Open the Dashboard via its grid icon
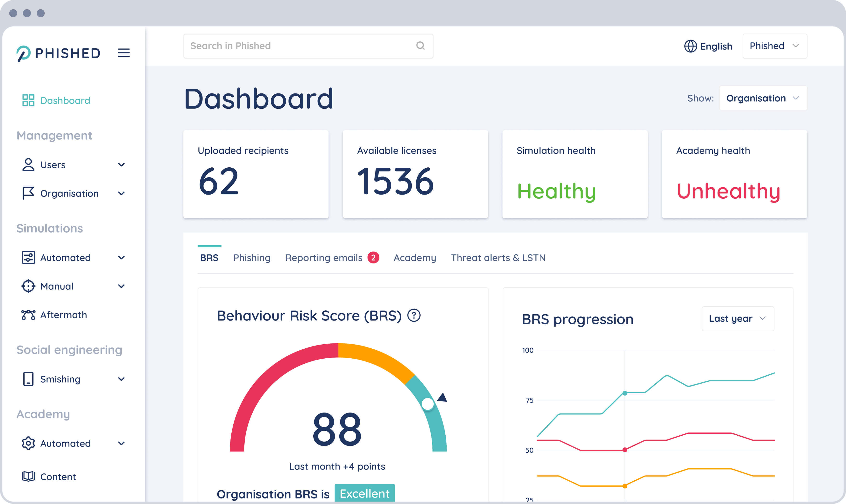Image resolution: width=846 pixels, height=504 pixels. point(28,100)
